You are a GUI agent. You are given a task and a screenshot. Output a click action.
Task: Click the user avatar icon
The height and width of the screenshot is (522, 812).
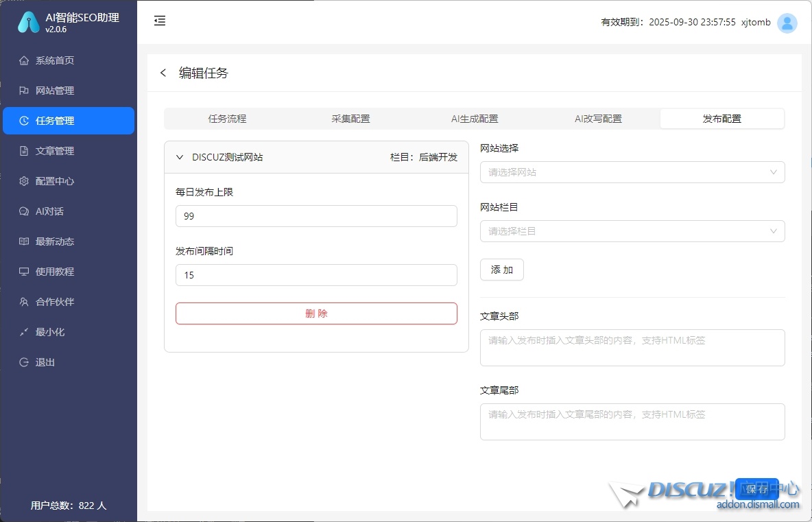pos(787,23)
